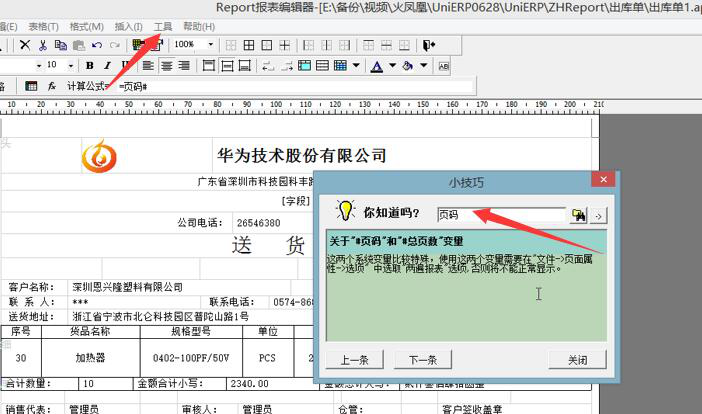Toggle italic formatting
This screenshot has width=702, height=414.
107,66
